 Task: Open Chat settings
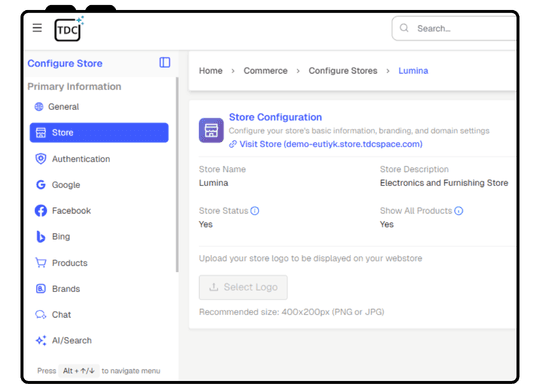point(99,315)
